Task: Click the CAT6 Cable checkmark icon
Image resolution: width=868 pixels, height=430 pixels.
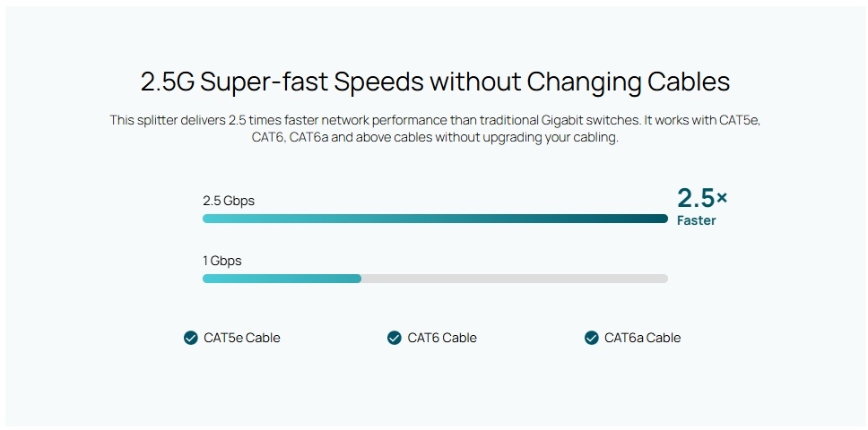Action: (x=395, y=338)
